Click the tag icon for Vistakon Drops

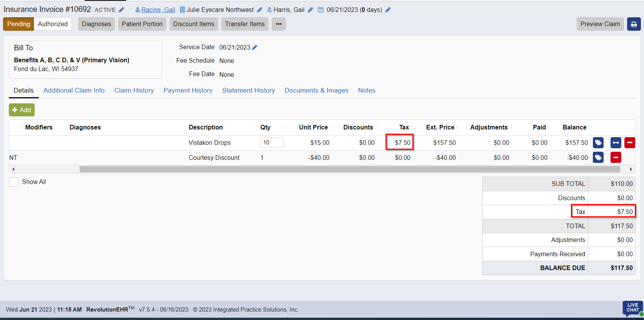(x=598, y=143)
